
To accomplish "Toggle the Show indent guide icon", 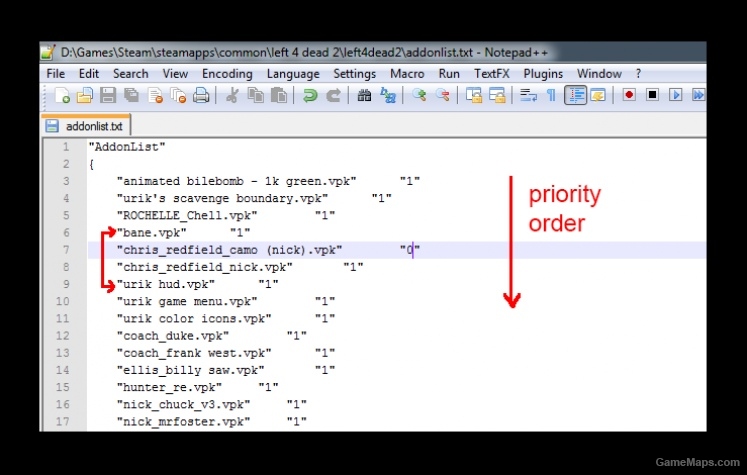I will (575, 95).
